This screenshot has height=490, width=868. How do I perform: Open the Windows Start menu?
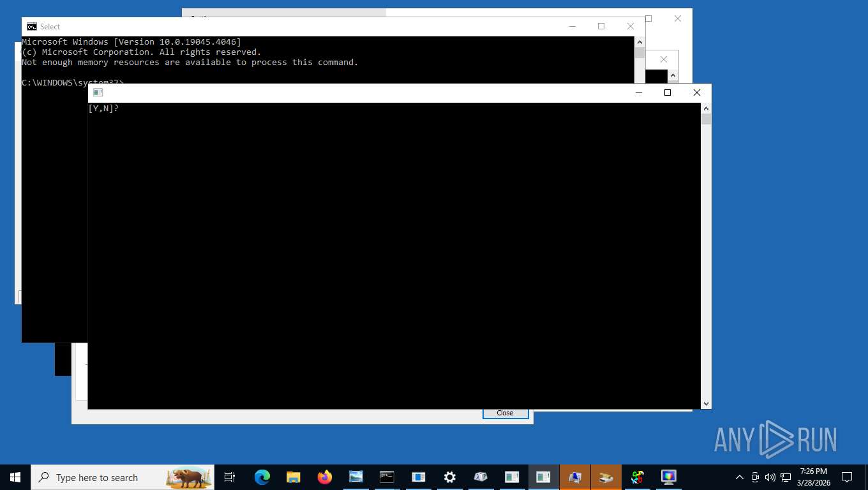(15, 477)
